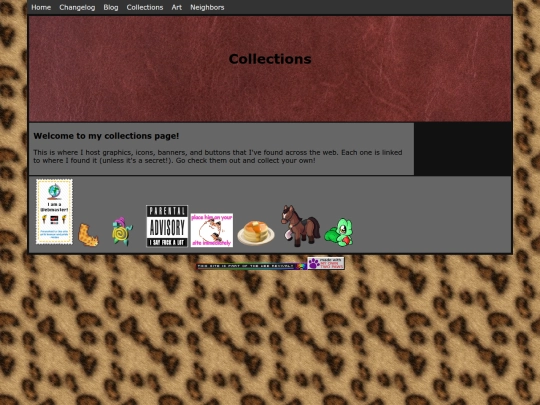Click the 'I am a Webmaster' badge
Screen dimensions: 540x405
tap(54, 211)
